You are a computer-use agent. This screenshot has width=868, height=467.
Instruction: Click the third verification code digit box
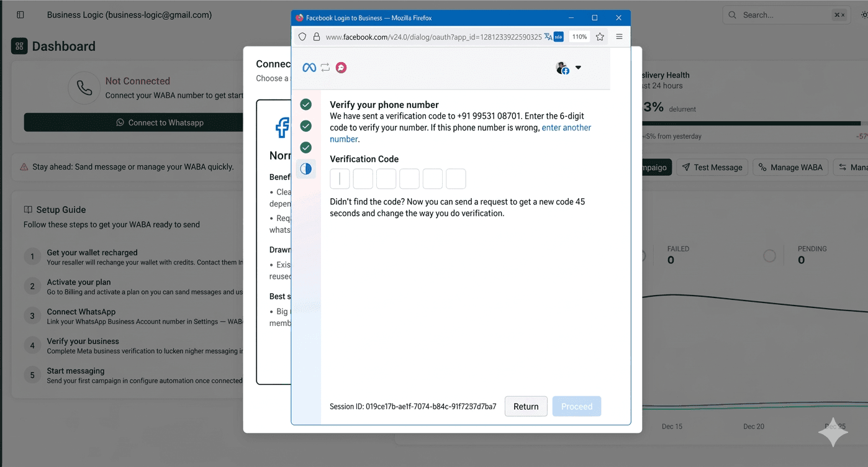[x=386, y=179]
